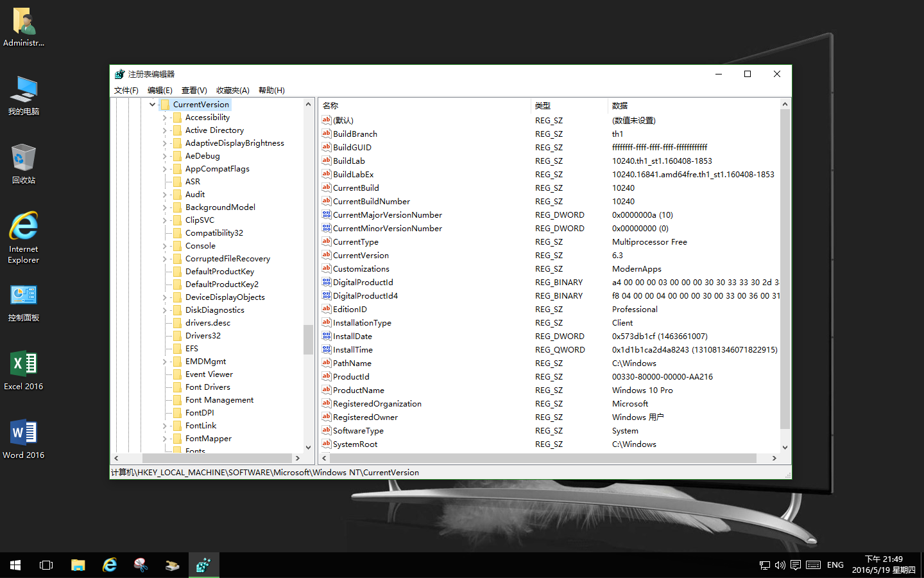Click the taskbar clock showing 21:49
The width and height of the screenshot is (924, 578).
pyautogui.click(x=884, y=565)
